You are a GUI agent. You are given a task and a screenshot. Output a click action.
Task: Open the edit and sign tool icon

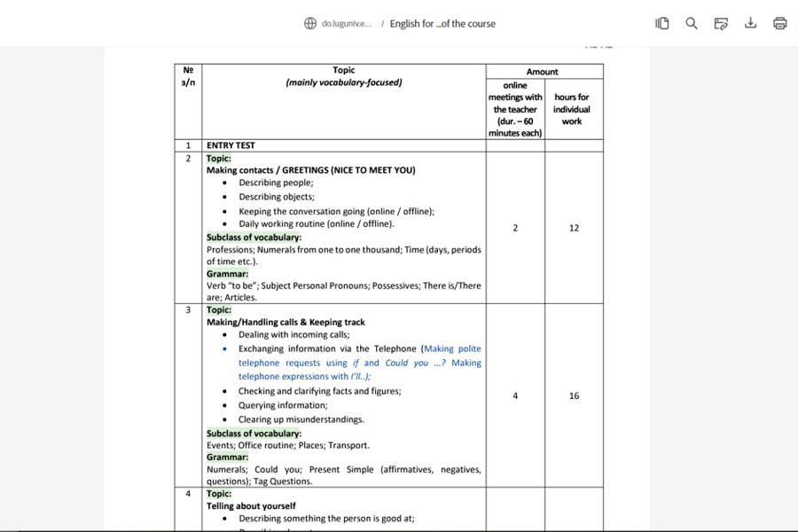pos(721,24)
